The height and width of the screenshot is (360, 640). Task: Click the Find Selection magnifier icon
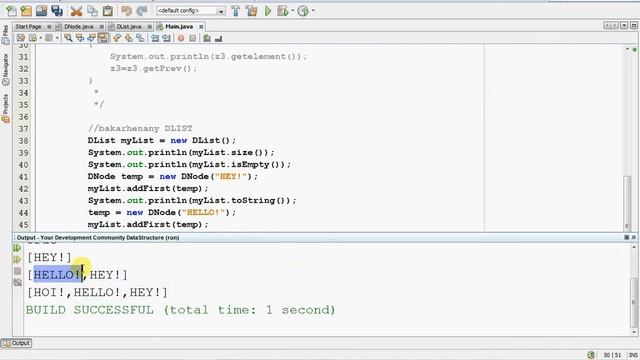tap(68, 38)
